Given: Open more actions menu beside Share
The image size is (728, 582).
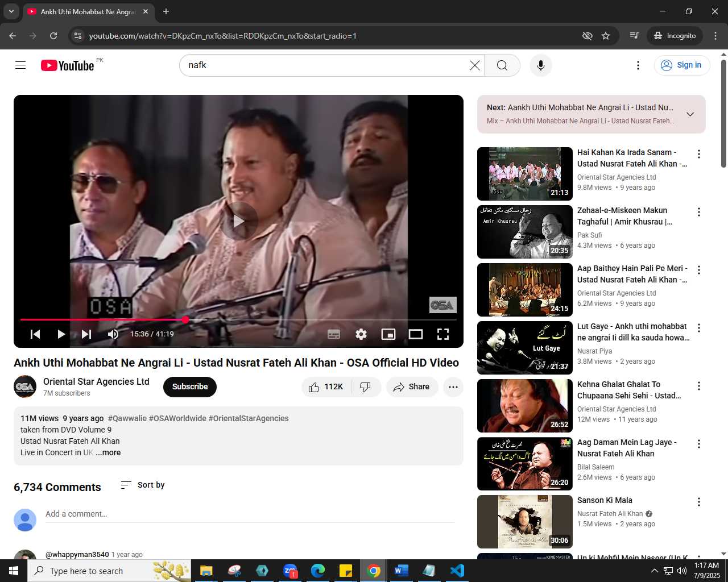Looking at the screenshot, I should [453, 387].
